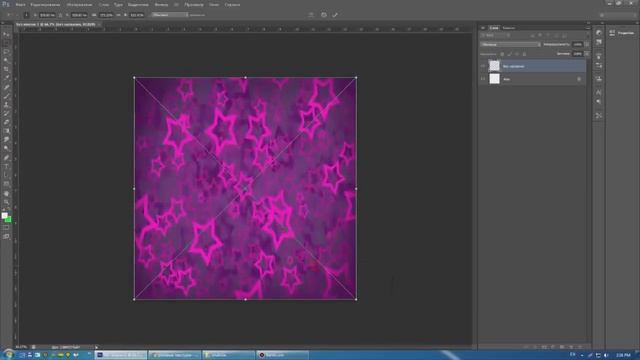Screen dimensions: 640x360
Task: Click the screen mode icon in toolbar
Action: 6,236
